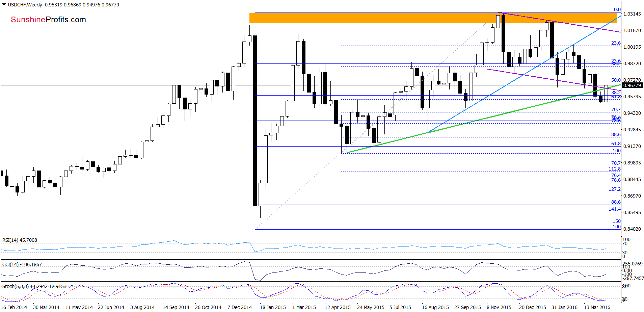Click the 12 Apr 2015 date label

pyautogui.click(x=338, y=307)
